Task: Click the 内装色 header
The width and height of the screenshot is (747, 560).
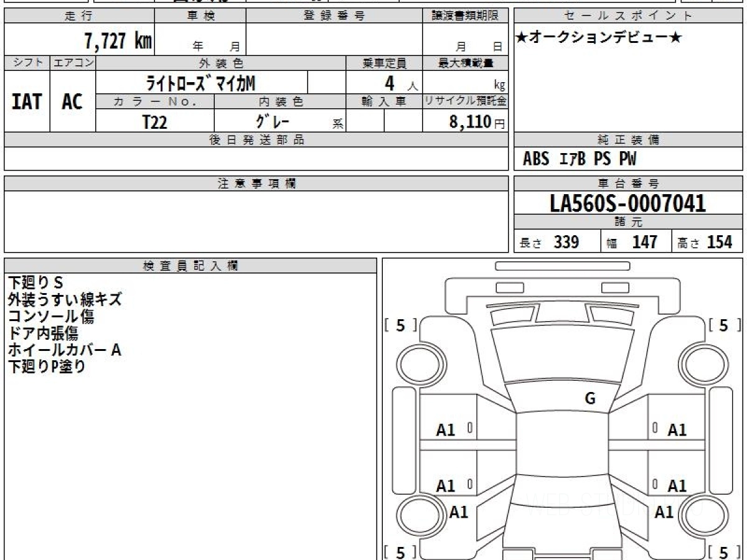Action: (x=280, y=101)
